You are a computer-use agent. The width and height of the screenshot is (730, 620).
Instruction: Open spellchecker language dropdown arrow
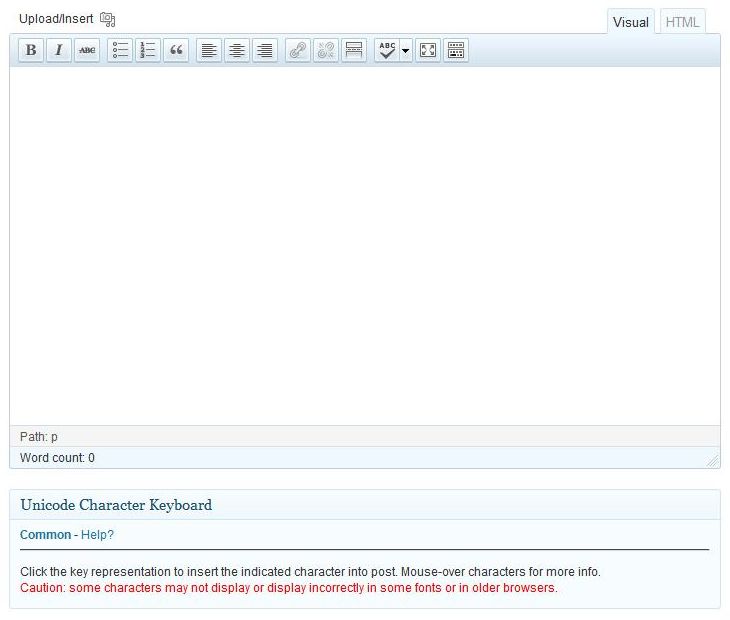pyautogui.click(x=406, y=50)
